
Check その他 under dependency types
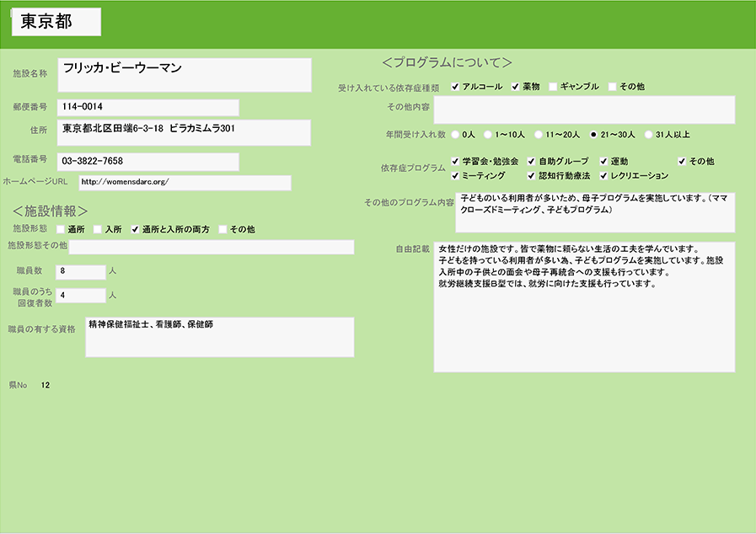coord(613,87)
